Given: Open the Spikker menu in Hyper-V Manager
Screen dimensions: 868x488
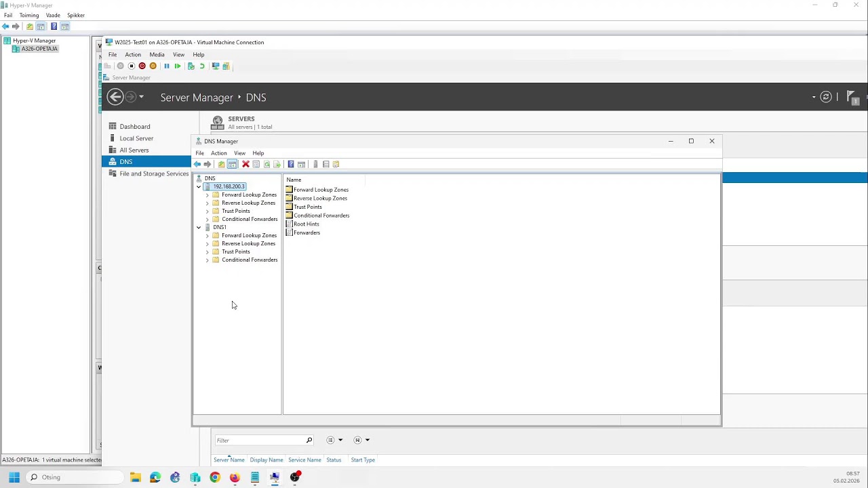Looking at the screenshot, I should pyautogui.click(x=76, y=15).
